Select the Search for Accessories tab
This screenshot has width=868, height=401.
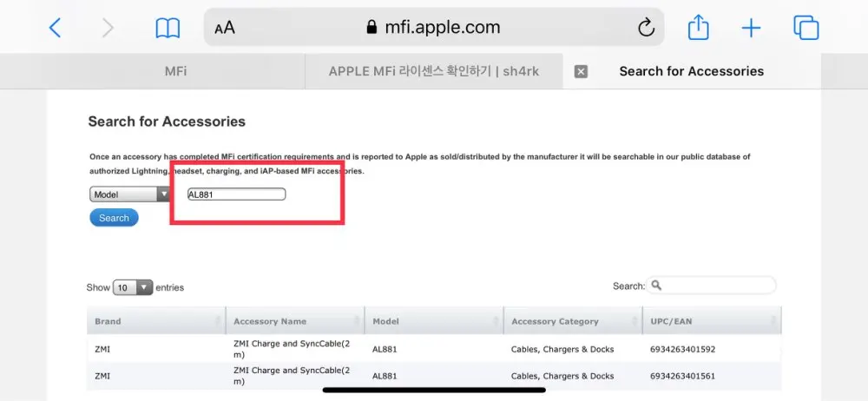coord(692,71)
